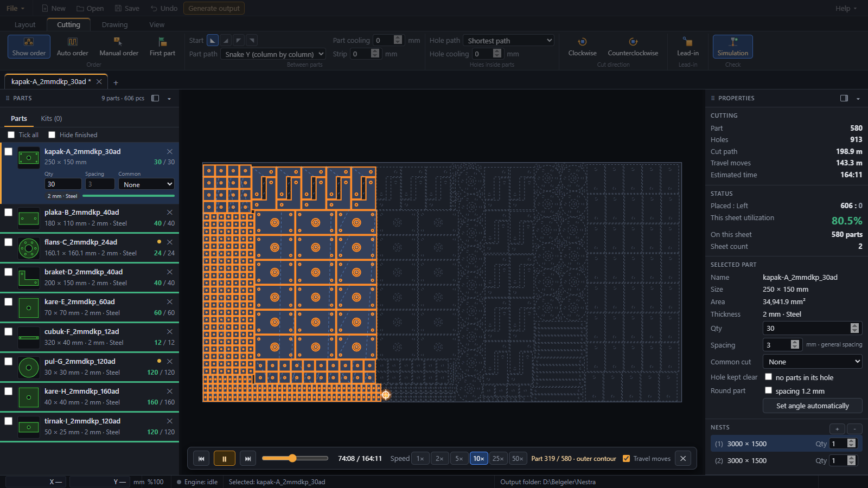Uncheck Travel moves in simulation bar
868x488 pixels.
[627, 459]
